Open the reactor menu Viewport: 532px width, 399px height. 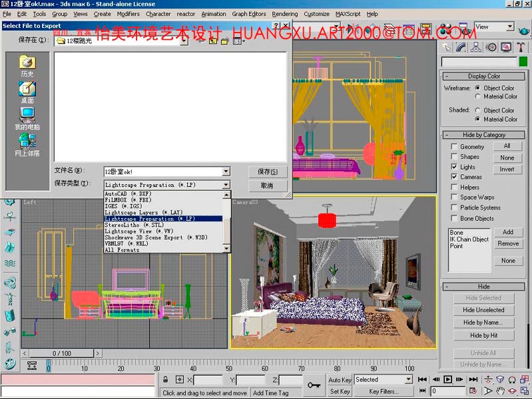pos(186,14)
